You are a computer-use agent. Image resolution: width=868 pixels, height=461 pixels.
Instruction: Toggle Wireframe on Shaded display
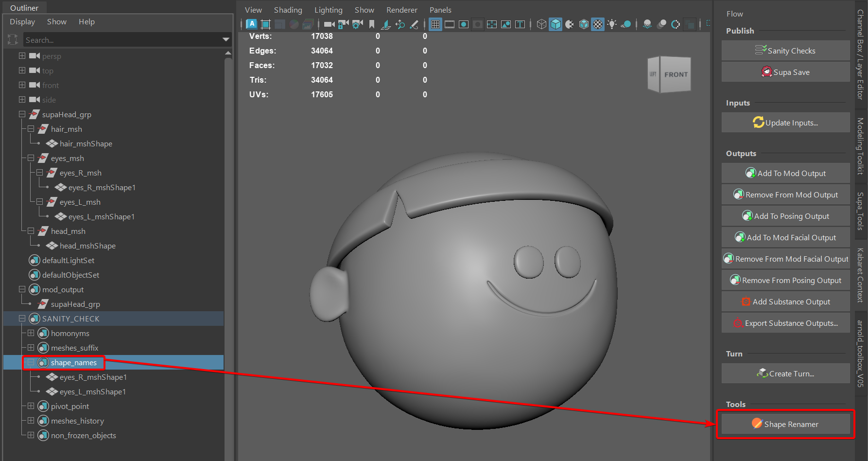584,24
